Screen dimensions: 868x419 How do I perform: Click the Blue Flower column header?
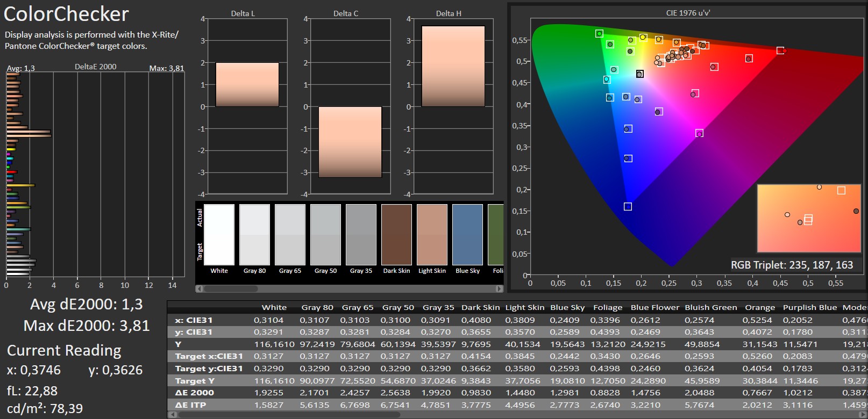654,307
